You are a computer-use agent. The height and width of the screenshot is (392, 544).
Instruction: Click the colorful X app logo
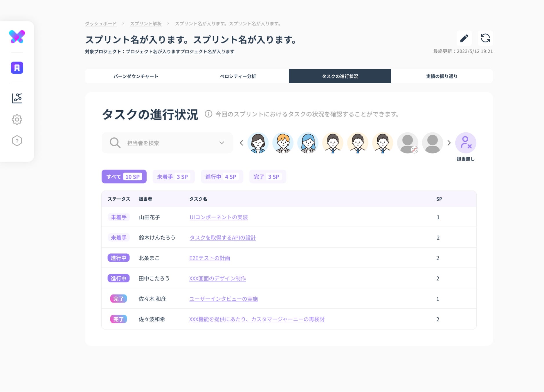pyautogui.click(x=17, y=37)
